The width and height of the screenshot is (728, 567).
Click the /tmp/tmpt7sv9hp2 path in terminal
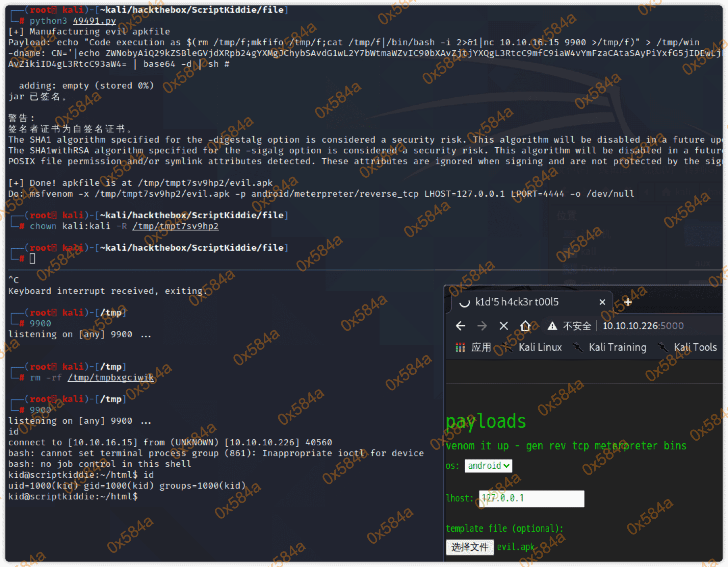(175, 226)
